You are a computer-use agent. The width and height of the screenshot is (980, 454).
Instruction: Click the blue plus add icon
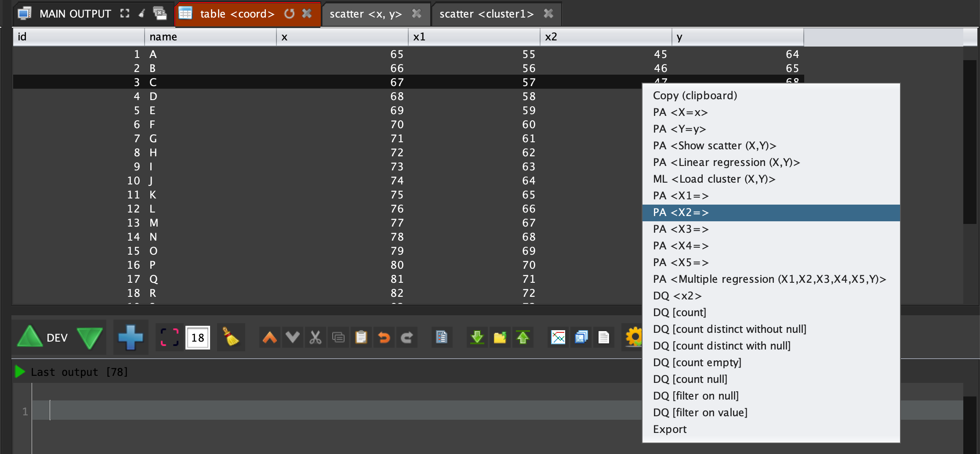(x=131, y=337)
